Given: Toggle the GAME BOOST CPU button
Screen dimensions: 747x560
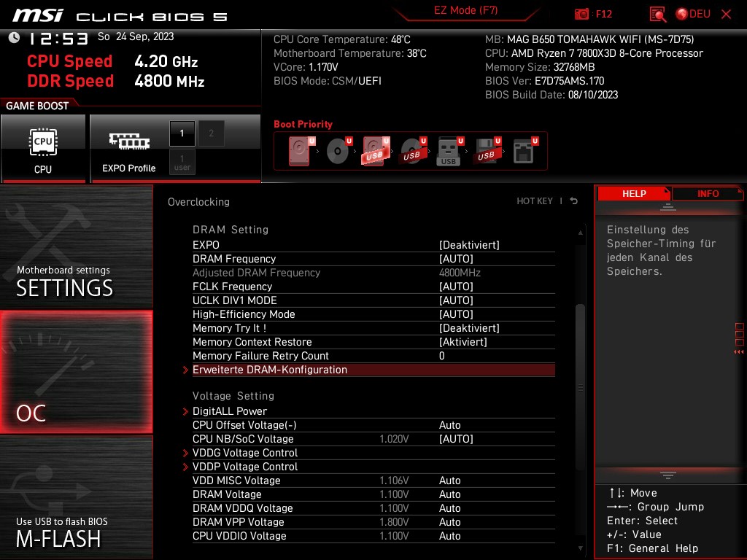Looking at the screenshot, I should tap(43, 148).
